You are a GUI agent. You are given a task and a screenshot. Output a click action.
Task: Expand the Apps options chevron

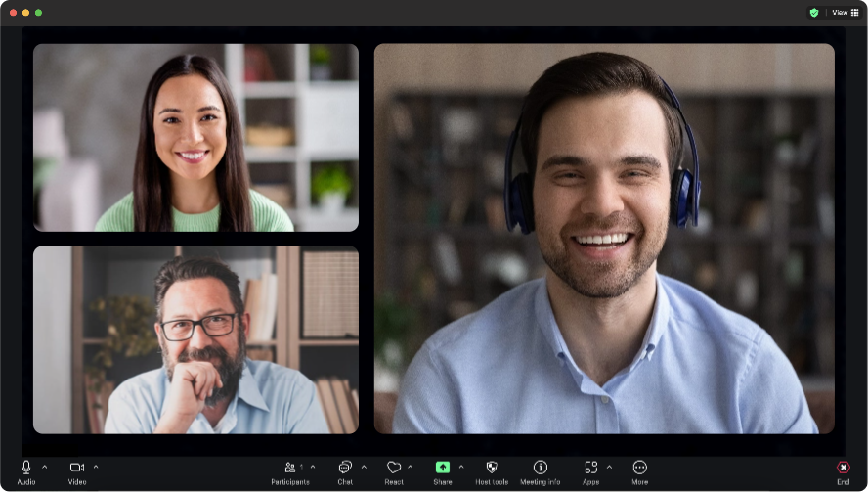click(x=609, y=467)
